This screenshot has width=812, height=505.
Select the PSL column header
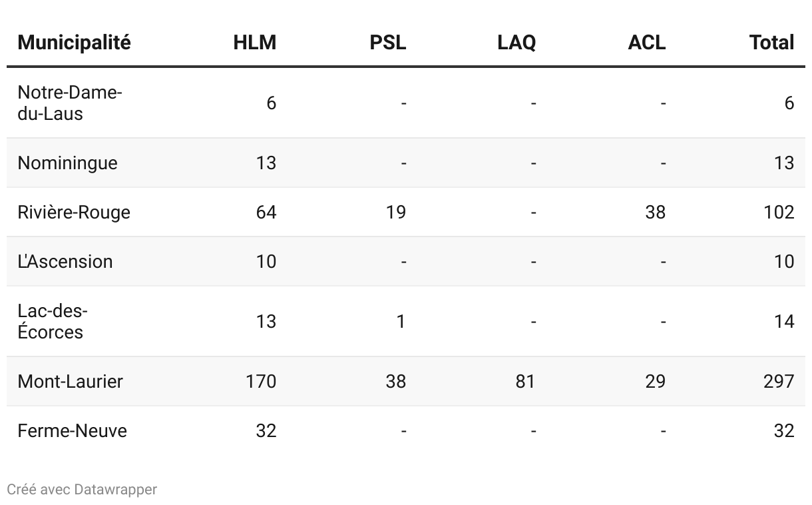[x=387, y=43]
